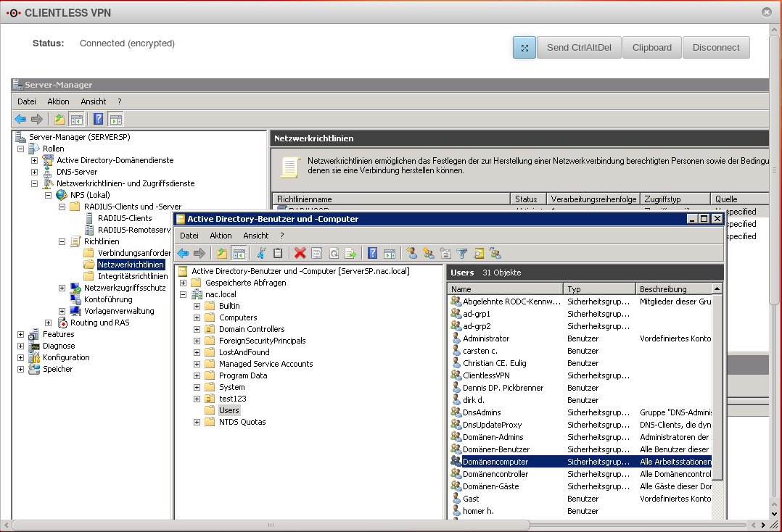
Task: Collapse the RADIUS-Clients und -Server node
Action: click(62, 207)
